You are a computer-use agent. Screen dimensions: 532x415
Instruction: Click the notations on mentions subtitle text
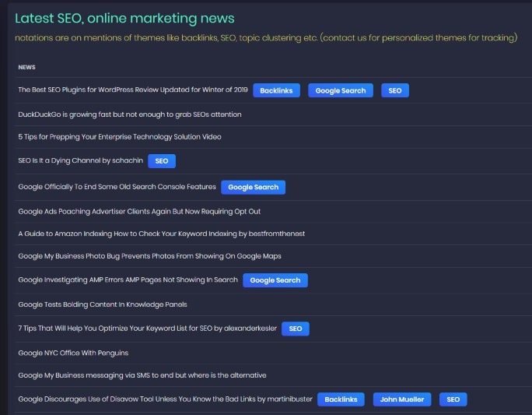point(266,37)
